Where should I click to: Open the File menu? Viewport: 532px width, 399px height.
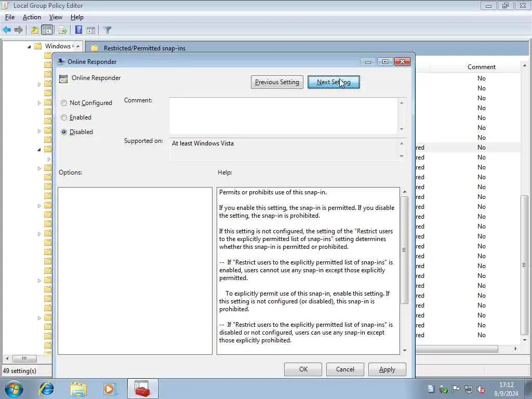point(10,17)
